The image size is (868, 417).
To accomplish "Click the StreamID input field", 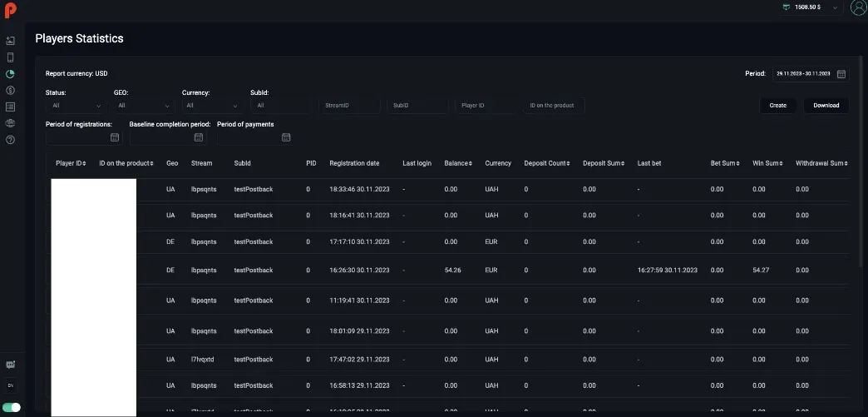I will click(349, 106).
